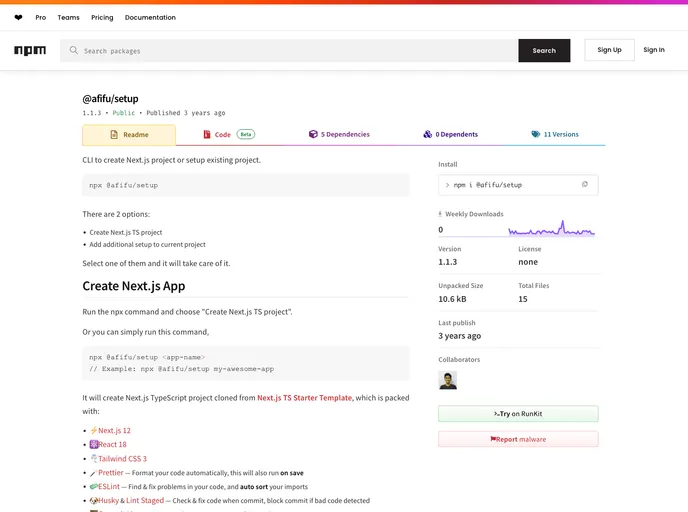688x512 pixels.
Task: Open the Husky link
Action: 108,501
